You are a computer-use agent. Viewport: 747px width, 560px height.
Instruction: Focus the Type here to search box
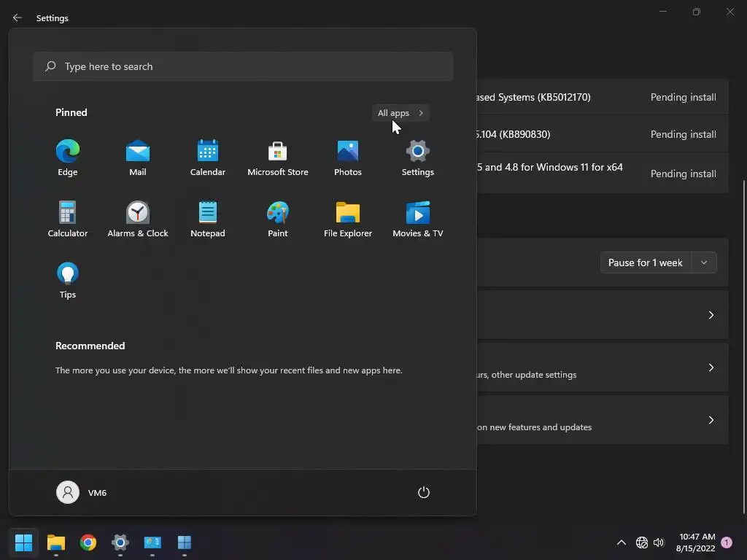click(x=243, y=66)
